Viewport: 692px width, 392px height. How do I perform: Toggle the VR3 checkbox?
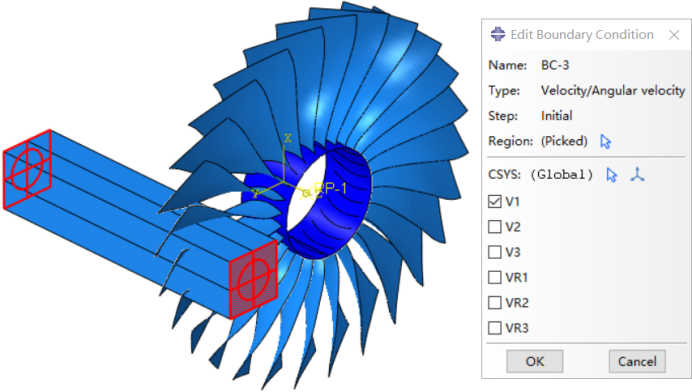click(x=495, y=328)
